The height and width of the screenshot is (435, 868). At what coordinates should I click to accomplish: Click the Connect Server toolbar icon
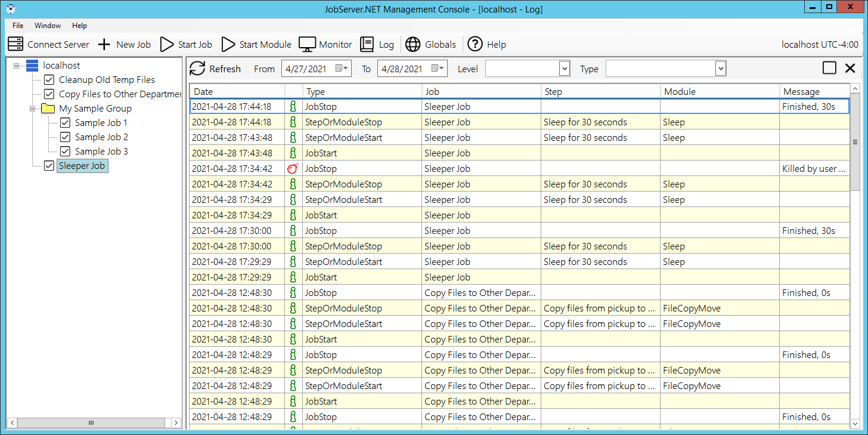tap(15, 44)
